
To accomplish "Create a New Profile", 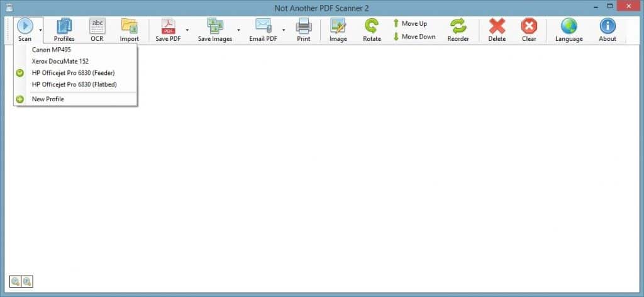I will click(48, 99).
